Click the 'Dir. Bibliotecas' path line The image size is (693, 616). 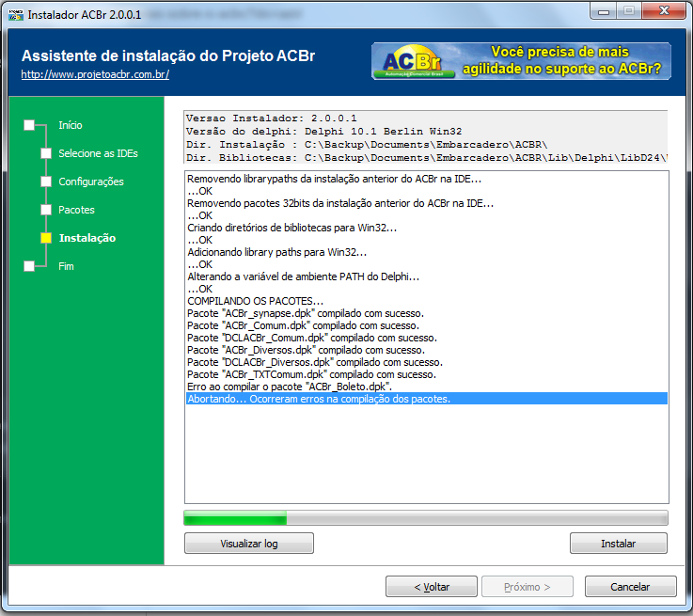tap(426, 158)
